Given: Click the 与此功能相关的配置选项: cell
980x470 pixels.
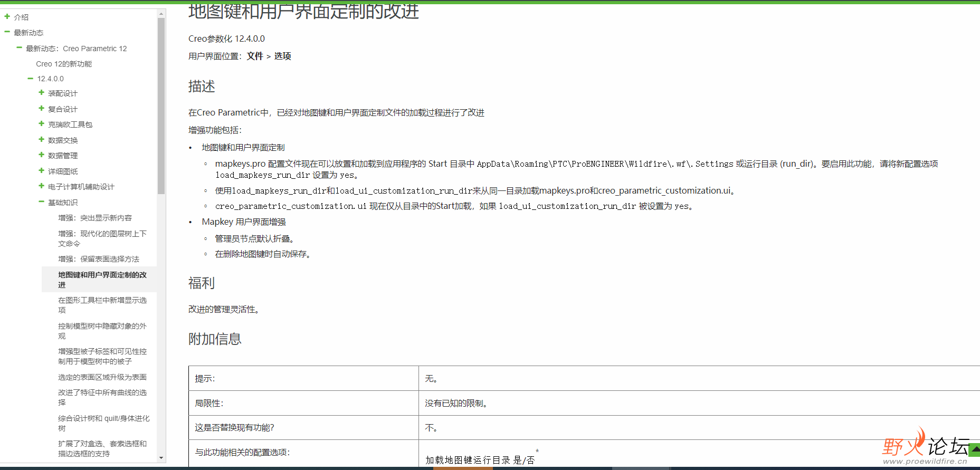Looking at the screenshot, I should click(x=303, y=453).
